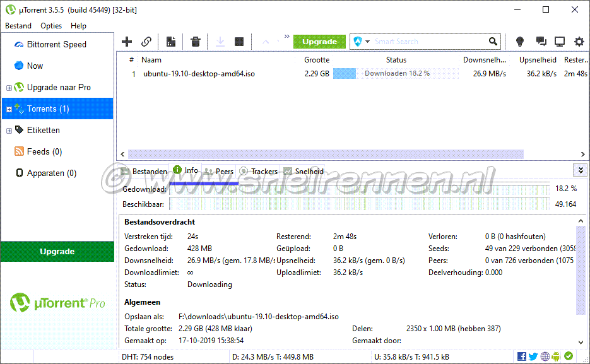Click the green Upgrade toolbar button
This screenshot has height=364, width=590.
(x=319, y=42)
